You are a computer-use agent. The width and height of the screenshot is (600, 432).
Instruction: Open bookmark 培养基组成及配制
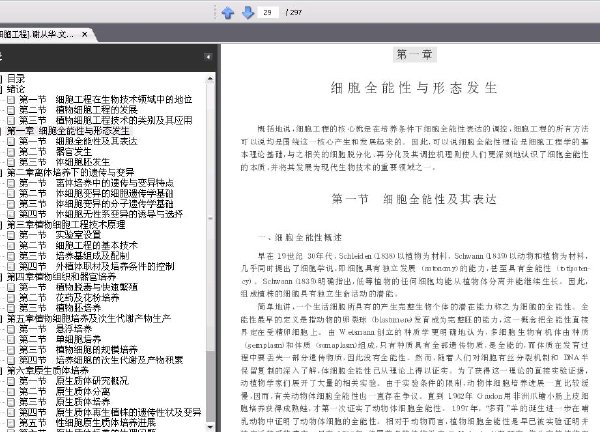[x=74, y=256]
